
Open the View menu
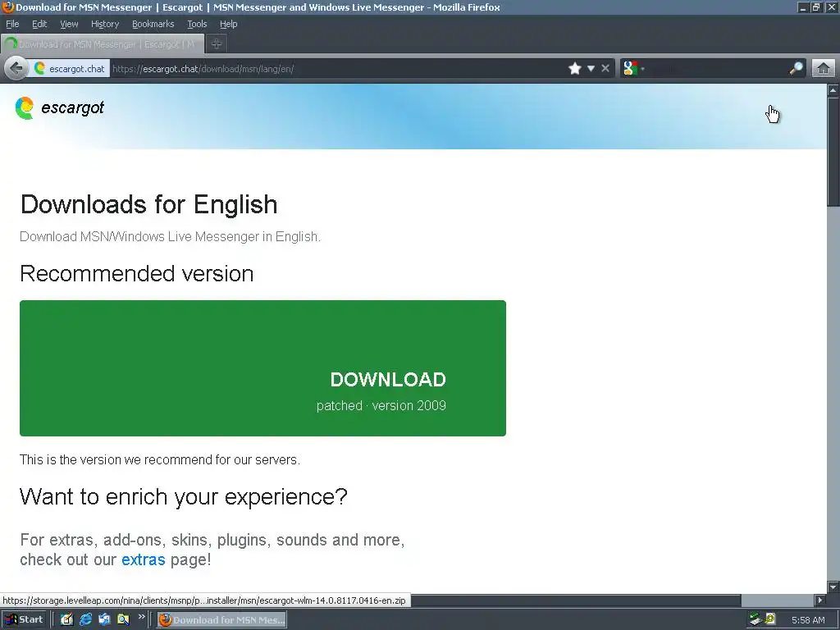69,24
